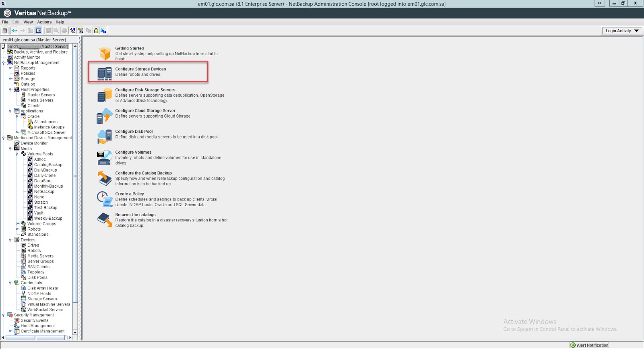Click the Configure the Catalog Backup icon
The height and width of the screenshot is (349, 644).
(x=105, y=178)
